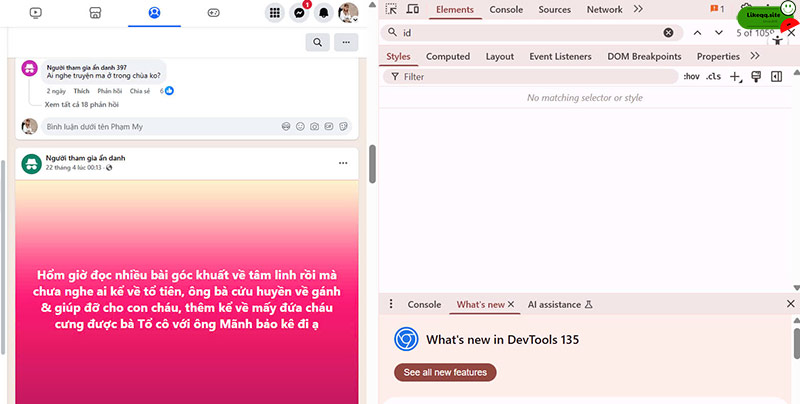
Task: Open the DOM Breakpoints pane tab
Action: coord(644,57)
